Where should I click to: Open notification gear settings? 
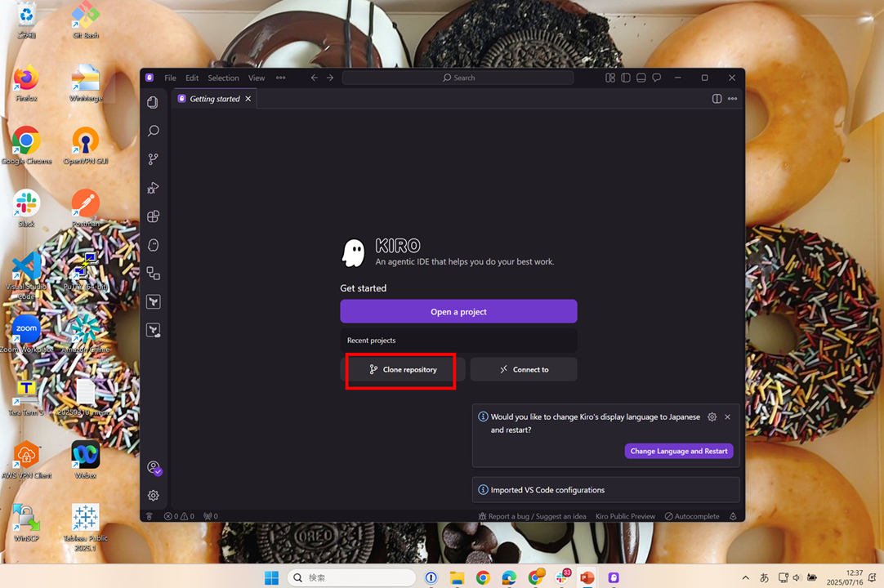pyautogui.click(x=712, y=417)
